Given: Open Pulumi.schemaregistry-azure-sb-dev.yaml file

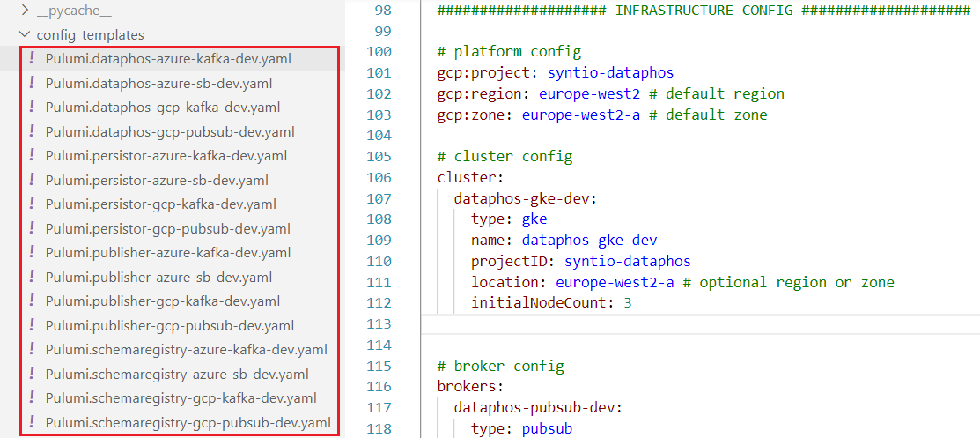Looking at the screenshot, I should [177, 375].
